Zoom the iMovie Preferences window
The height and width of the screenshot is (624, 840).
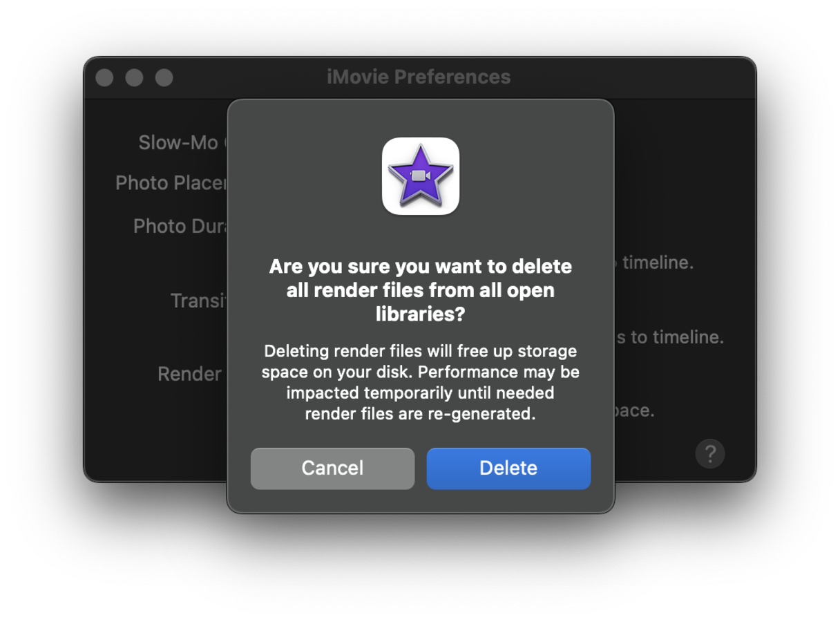pyautogui.click(x=164, y=77)
